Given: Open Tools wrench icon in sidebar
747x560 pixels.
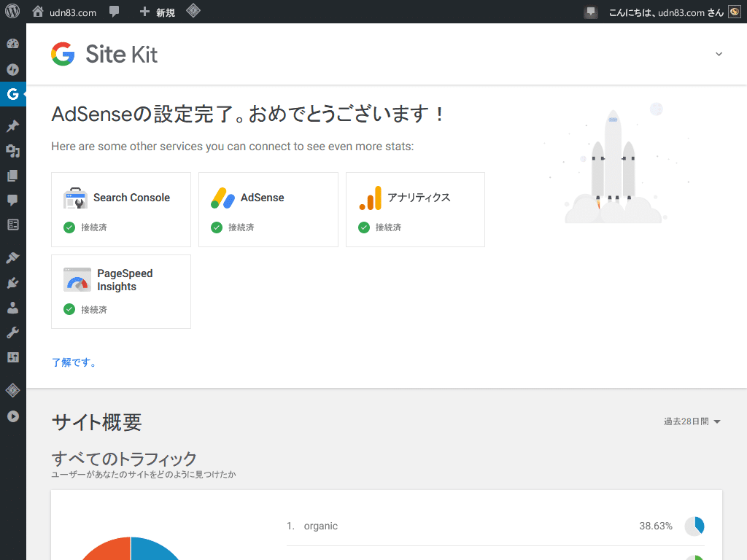Looking at the screenshot, I should (13, 332).
